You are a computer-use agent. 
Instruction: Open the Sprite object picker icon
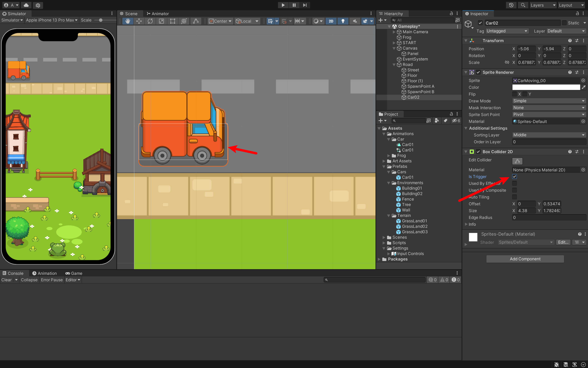click(x=583, y=80)
